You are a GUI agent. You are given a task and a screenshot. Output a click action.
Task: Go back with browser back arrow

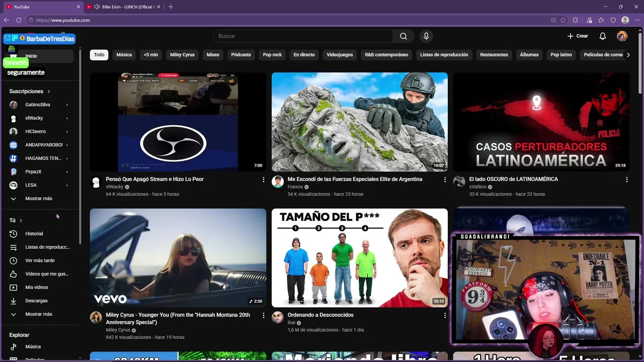coord(7,20)
